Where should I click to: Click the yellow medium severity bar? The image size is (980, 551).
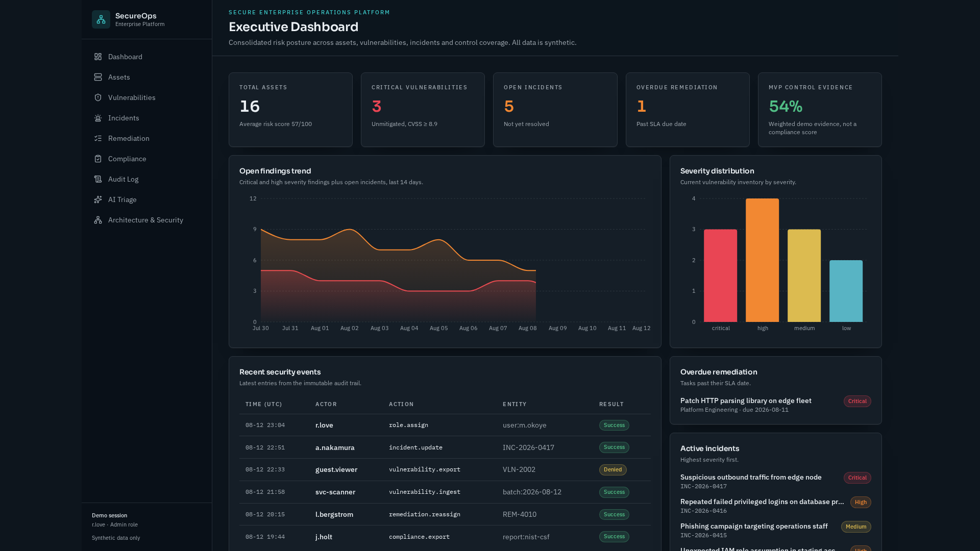coord(804,275)
